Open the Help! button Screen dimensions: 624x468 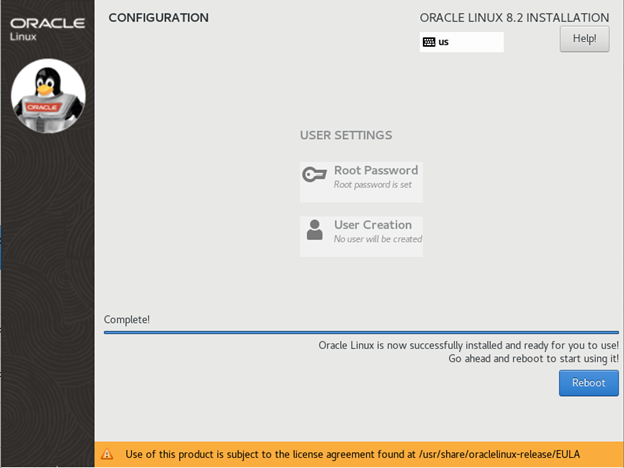[584, 38]
